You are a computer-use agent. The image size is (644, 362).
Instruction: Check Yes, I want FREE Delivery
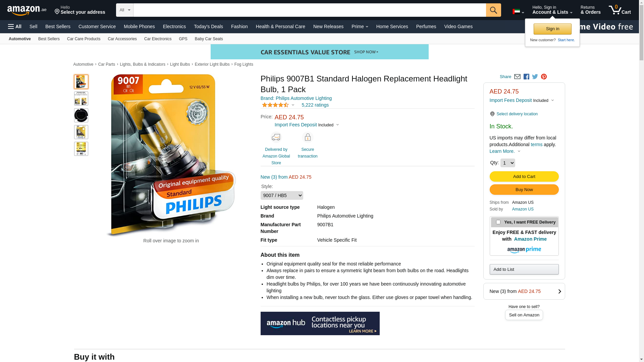498,222
